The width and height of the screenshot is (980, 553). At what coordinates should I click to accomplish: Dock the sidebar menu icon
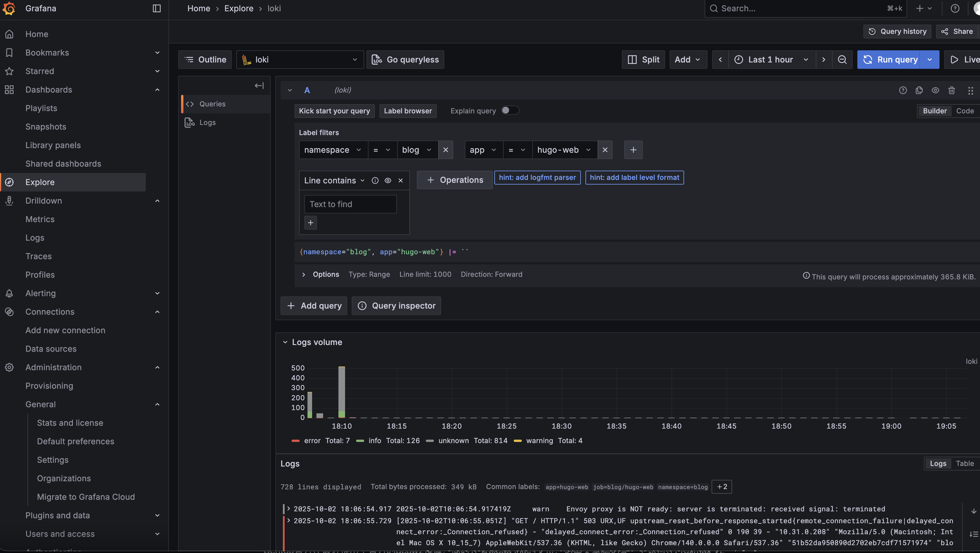click(156, 8)
